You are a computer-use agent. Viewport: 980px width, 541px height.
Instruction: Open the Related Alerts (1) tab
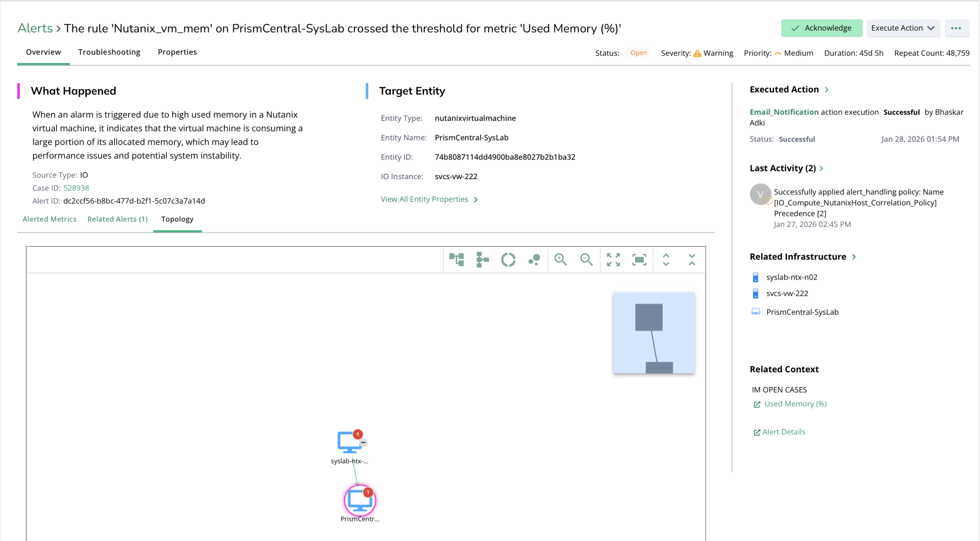(118, 219)
